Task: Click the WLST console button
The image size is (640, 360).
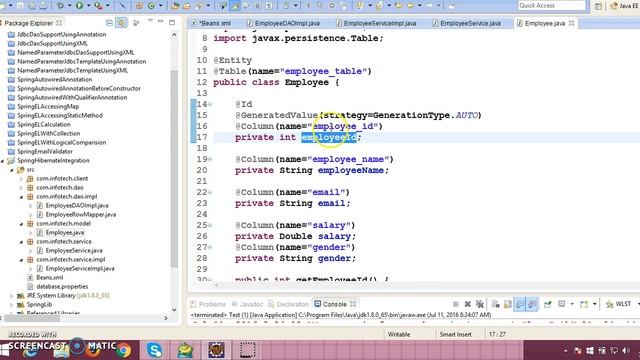Action: (x=618, y=304)
